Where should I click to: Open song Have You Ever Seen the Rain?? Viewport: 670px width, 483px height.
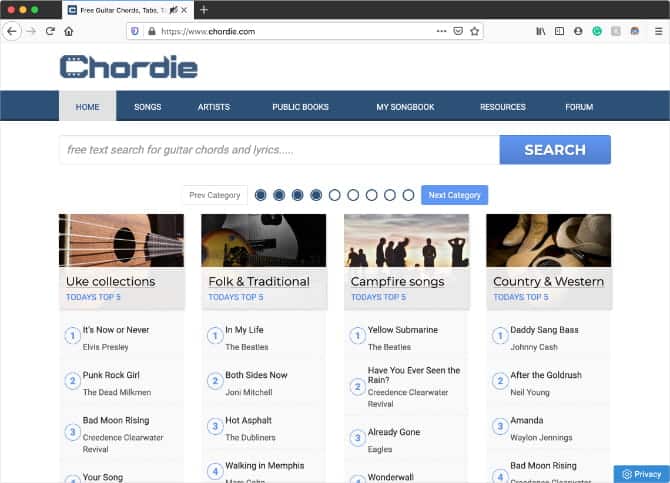coord(414,375)
